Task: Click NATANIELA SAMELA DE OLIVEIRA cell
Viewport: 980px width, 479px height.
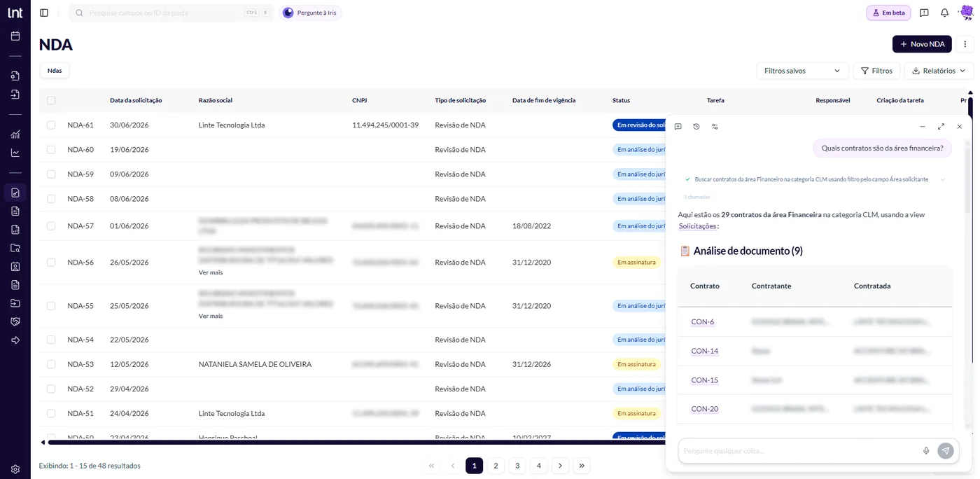Action: coord(255,364)
